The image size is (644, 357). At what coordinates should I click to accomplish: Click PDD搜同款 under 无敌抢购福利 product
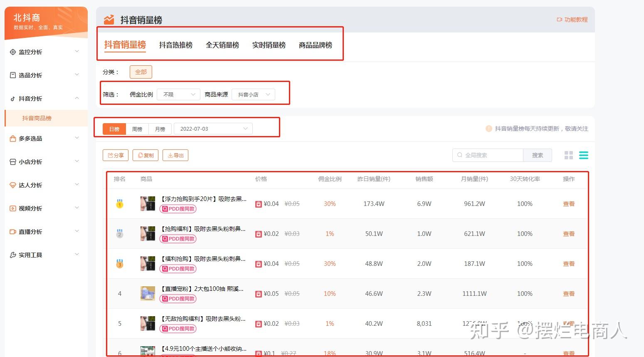(x=178, y=329)
